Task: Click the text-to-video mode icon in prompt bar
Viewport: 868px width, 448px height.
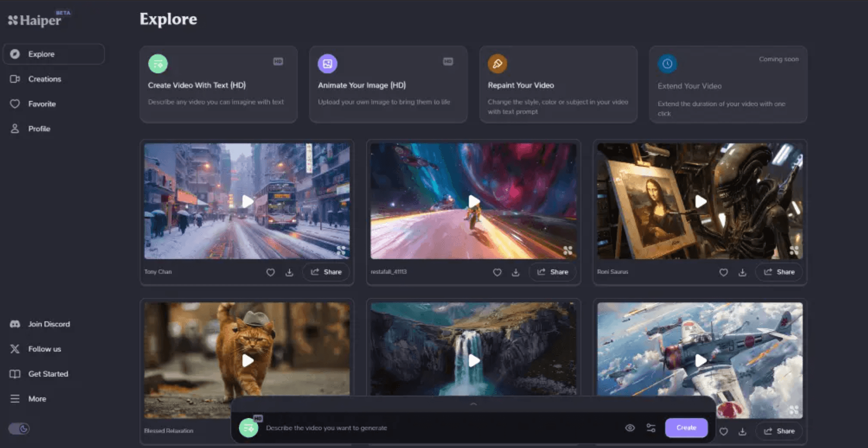Action: (249, 428)
